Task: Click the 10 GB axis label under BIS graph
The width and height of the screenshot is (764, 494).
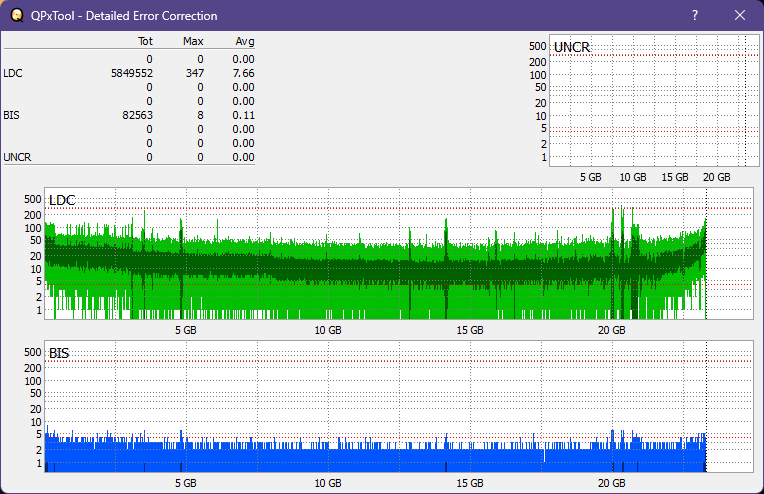Action: click(x=328, y=483)
